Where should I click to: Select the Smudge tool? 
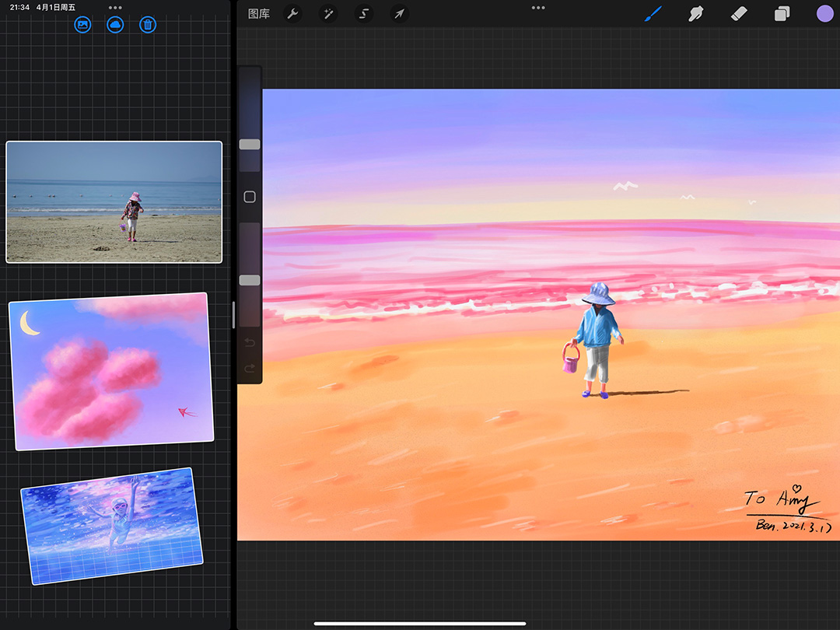pos(696,14)
